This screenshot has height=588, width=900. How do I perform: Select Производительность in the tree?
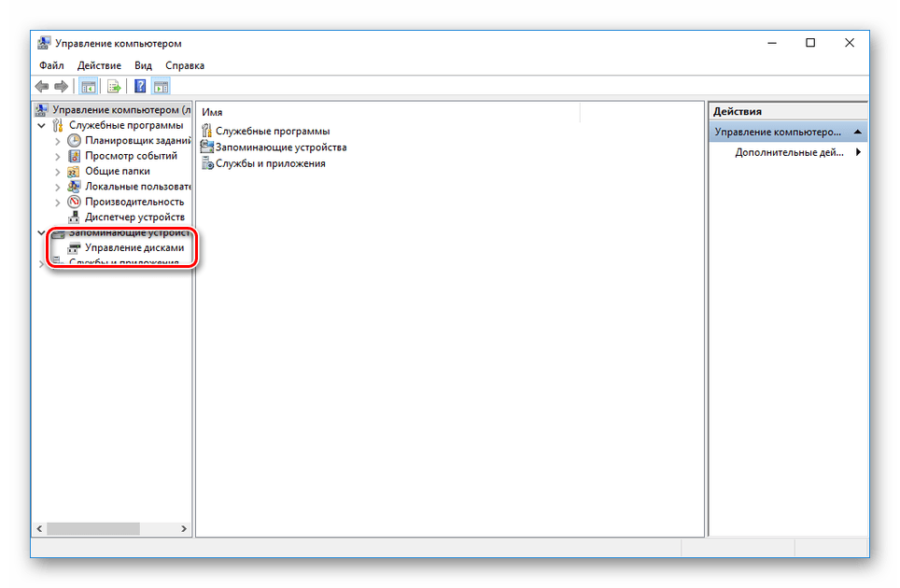134,202
